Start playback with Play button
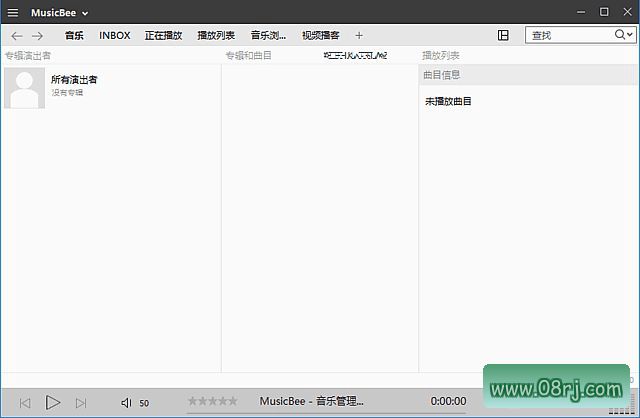The width and height of the screenshot is (640, 418). (x=53, y=403)
